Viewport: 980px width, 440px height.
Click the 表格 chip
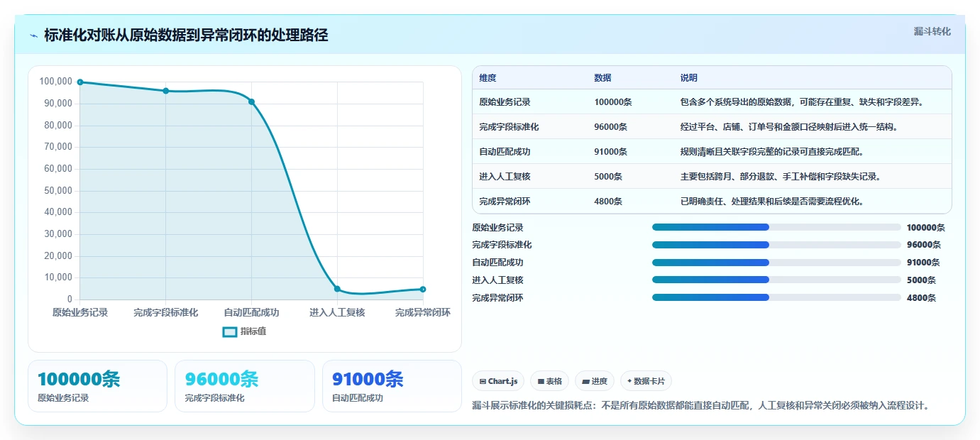(549, 381)
